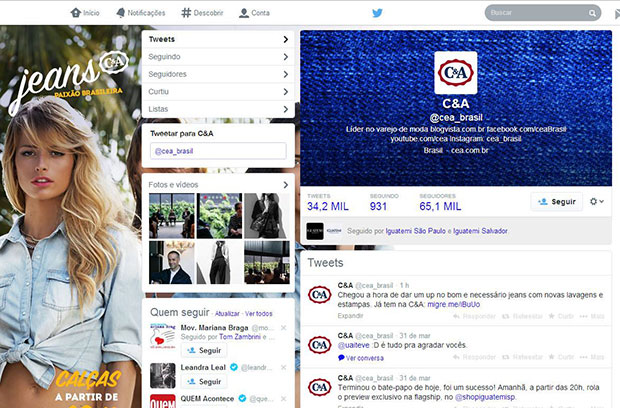Select the Tweets menu item
This screenshot has width=620, height=408.
point(218,39)
